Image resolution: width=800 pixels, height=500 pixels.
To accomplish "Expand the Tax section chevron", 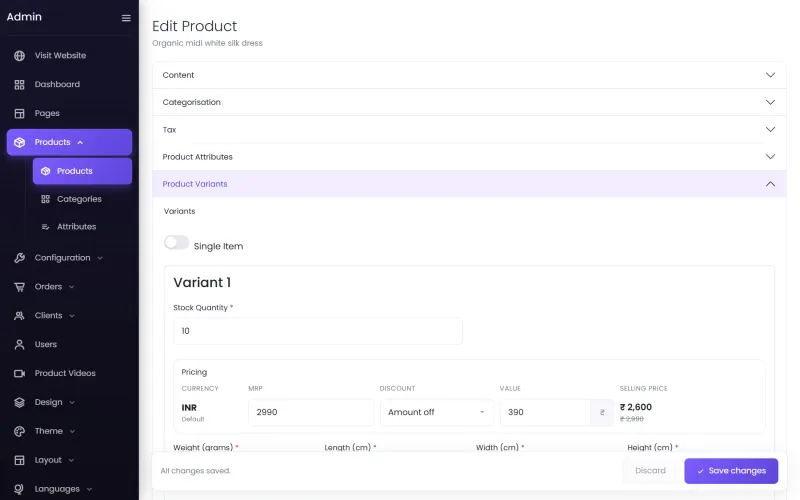I will (770, 130).
